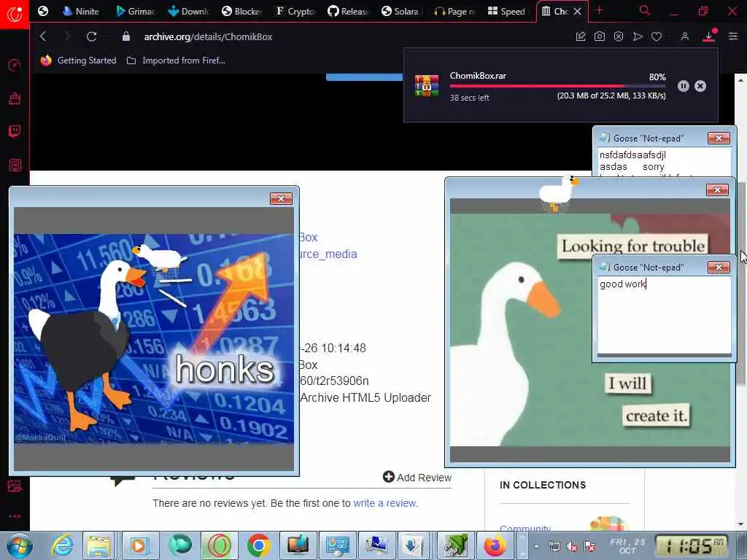
Task: Switch to the Page n tab
Action: (455, 11)
